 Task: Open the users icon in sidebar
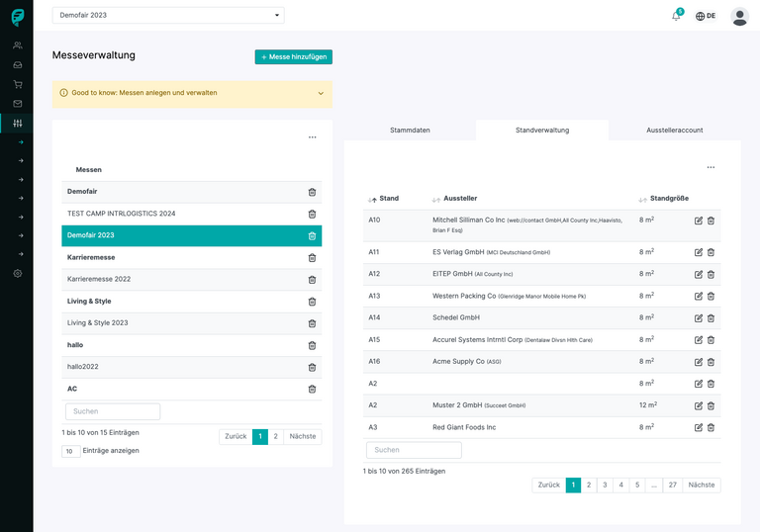(x=17, y=45)
